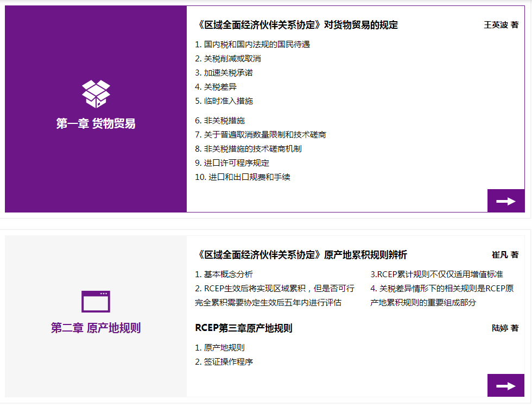The image size is (532, 406).
Task: Click the browser window icon in chapter two
Action: tap(96, 301)
